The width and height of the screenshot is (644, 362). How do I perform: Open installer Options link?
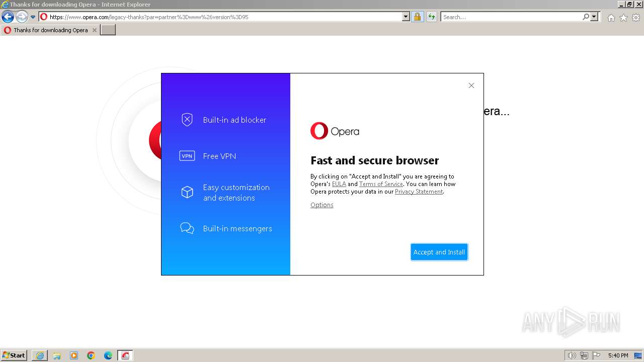pyautogui.click(x=322, y=205)
